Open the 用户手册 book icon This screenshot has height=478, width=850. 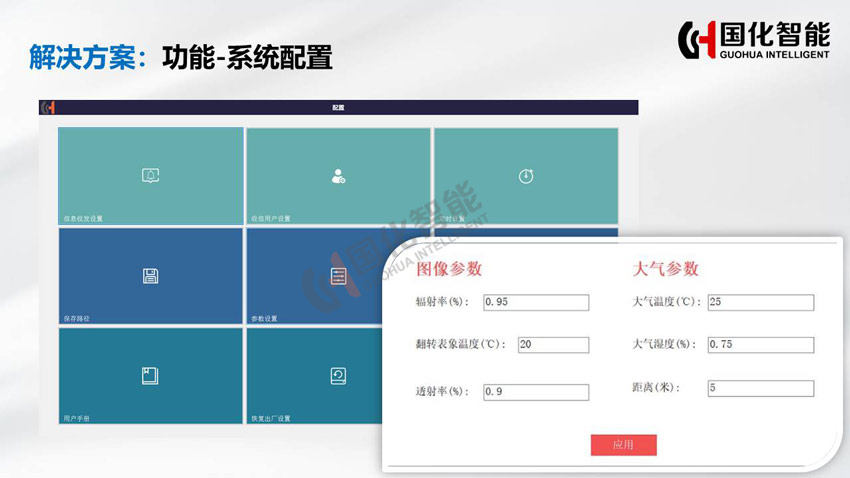[x=150, y=376]
